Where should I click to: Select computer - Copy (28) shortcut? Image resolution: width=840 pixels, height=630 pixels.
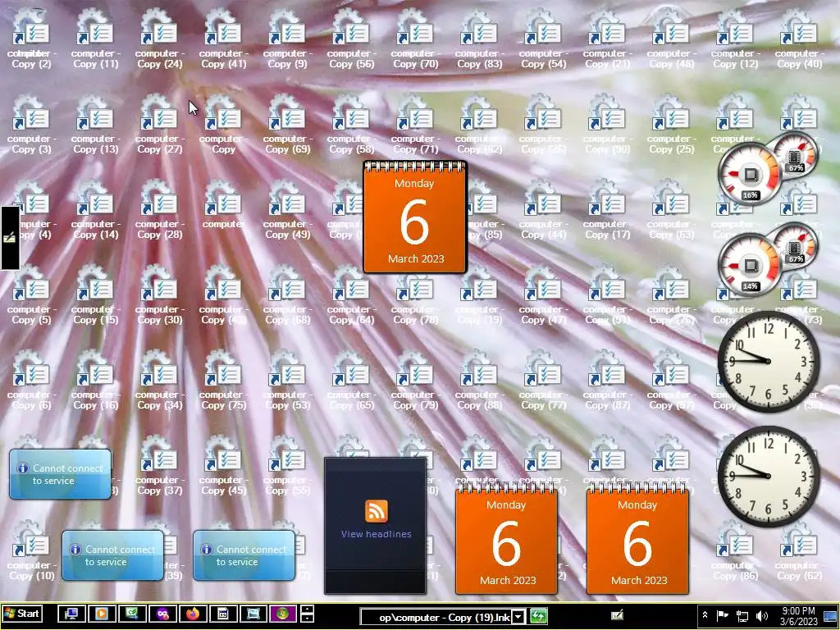click(160, 210)
